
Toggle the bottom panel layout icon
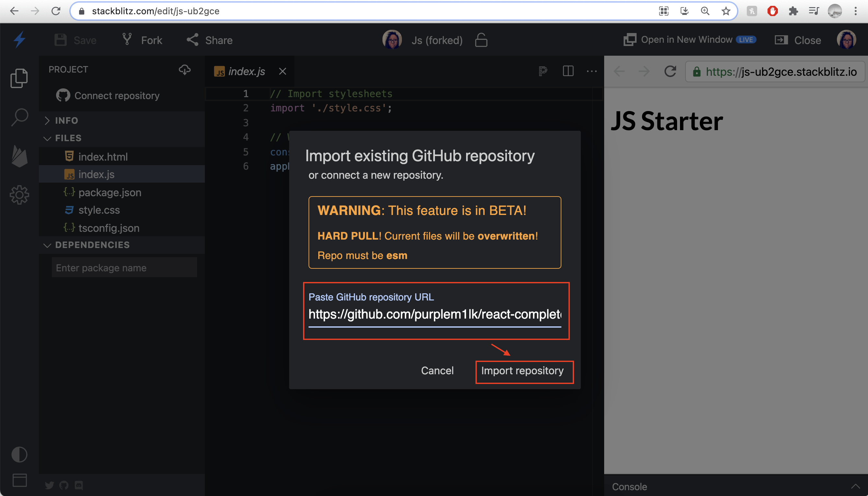click(x=19, y=480)
